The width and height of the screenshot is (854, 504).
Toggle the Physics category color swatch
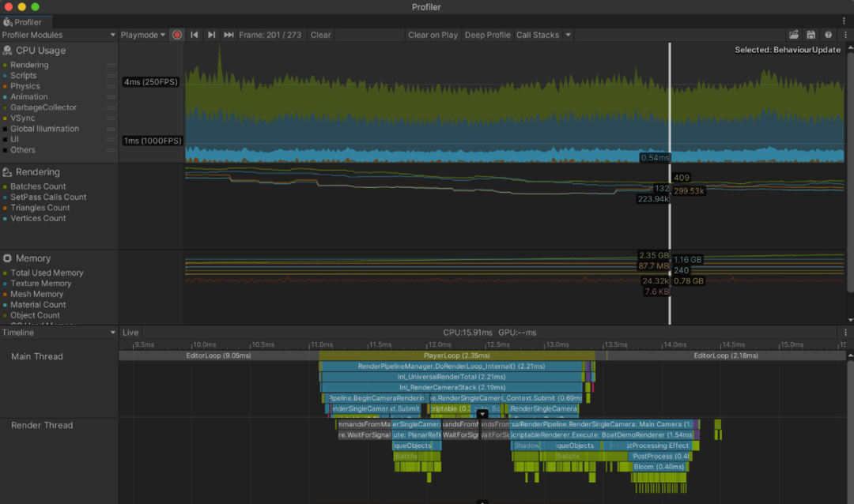(x=5, y=86)
